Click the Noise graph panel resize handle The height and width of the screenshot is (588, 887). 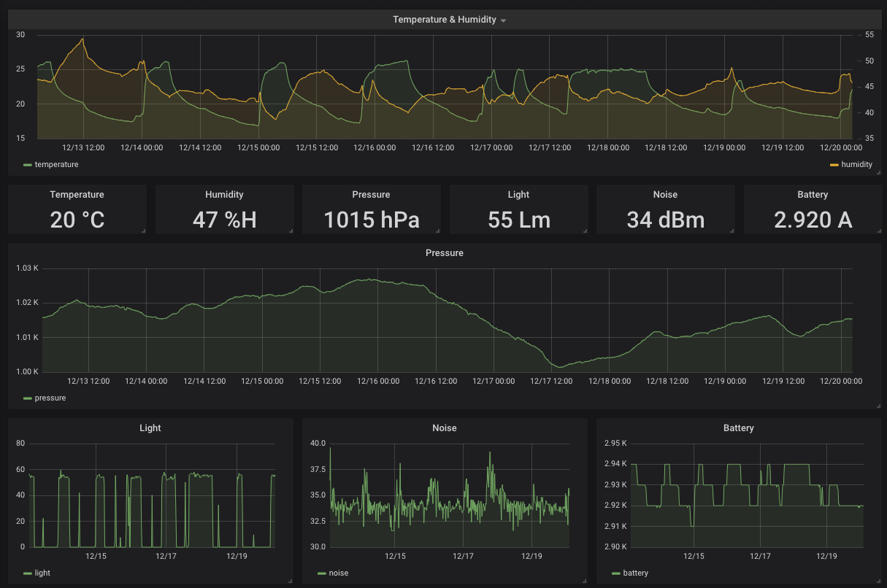pos(584,581)
